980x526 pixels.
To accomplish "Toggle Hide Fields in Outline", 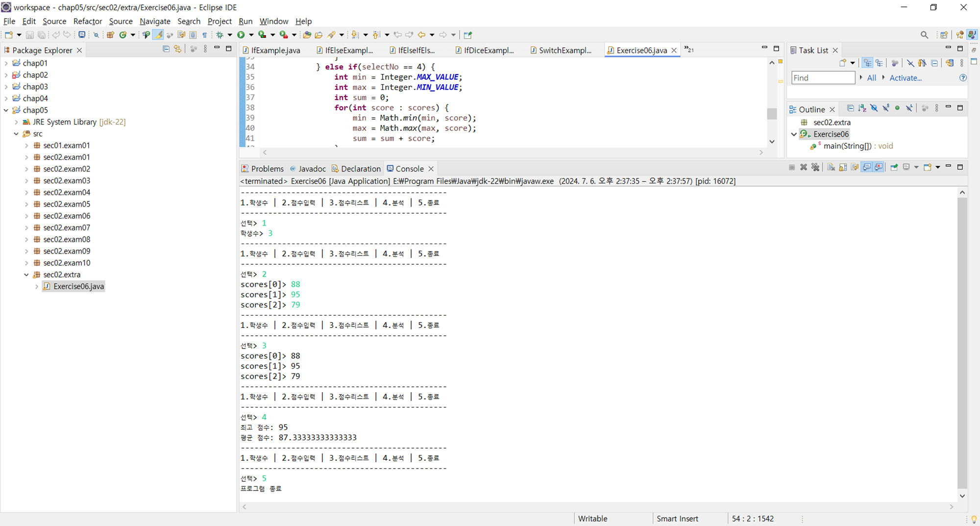I will (x=874, y=108).
